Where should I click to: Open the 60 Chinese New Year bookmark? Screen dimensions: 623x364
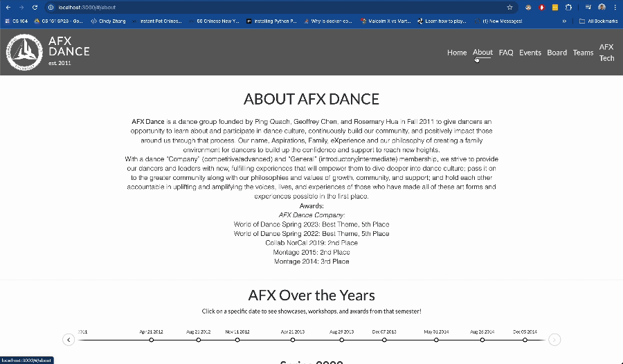[214, 21]
